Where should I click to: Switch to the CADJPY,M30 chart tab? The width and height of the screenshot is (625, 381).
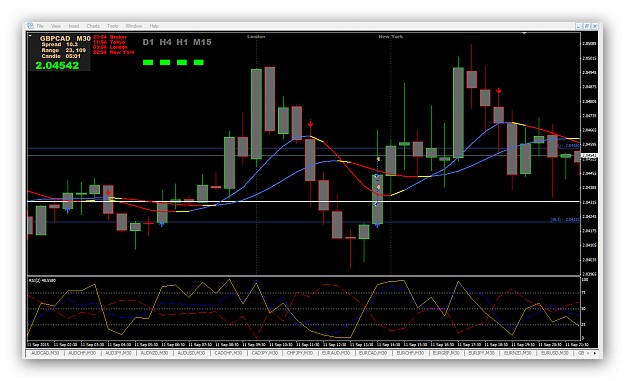(265, 353)
